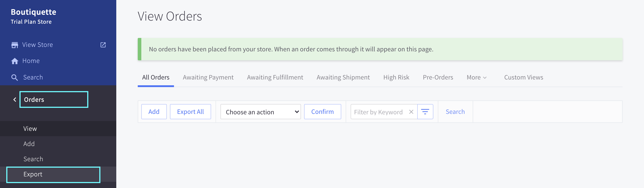644x188 pixels.
Task: Select the High Risk tab
Action: 396,77
